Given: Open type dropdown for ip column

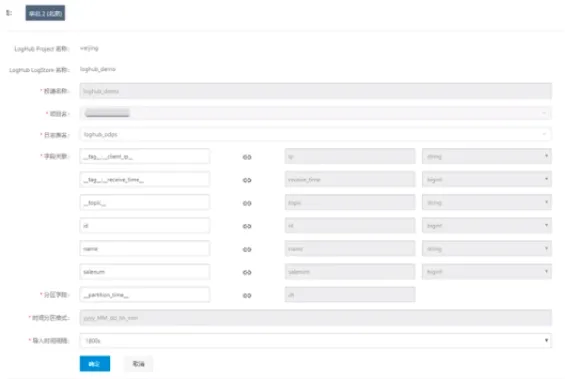Looking at the screenshot, I should pos(487,156).
